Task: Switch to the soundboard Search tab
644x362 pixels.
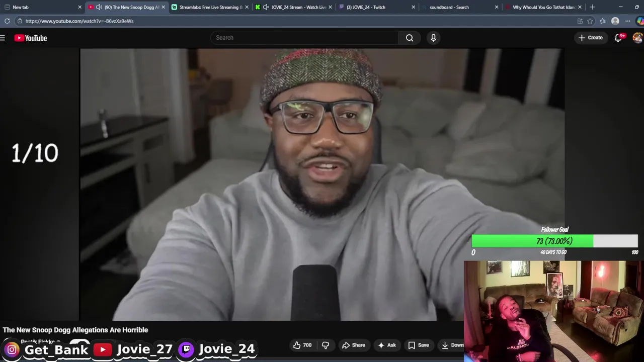Action: 460,7
